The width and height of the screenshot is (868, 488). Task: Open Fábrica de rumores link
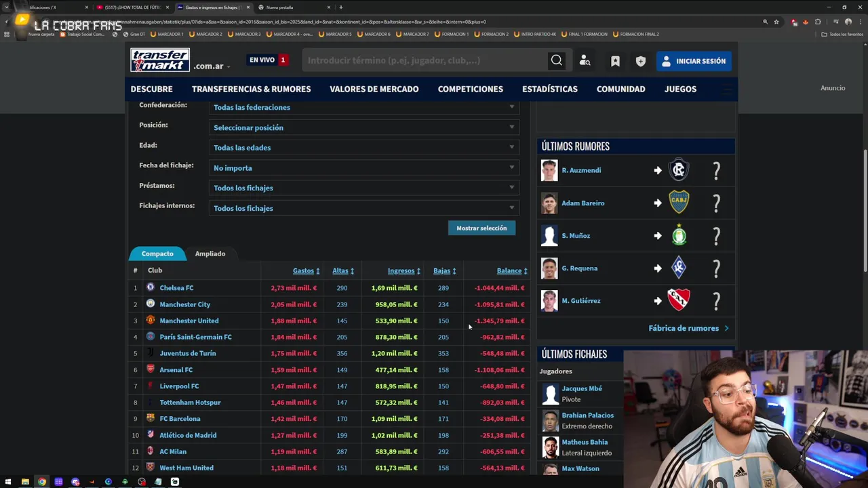coord(688,328)
